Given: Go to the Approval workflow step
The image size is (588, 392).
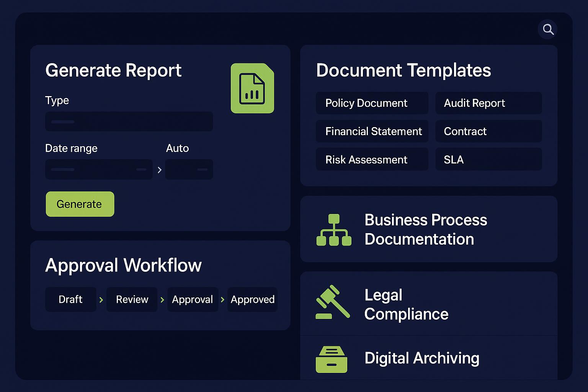Looking at the screenshot, I should 193,299.
